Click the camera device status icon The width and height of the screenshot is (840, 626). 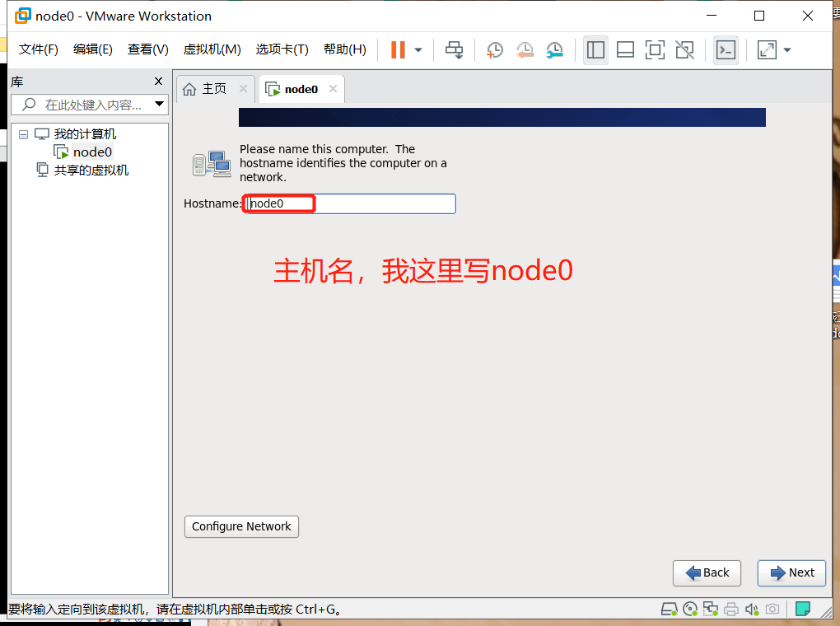772,609
